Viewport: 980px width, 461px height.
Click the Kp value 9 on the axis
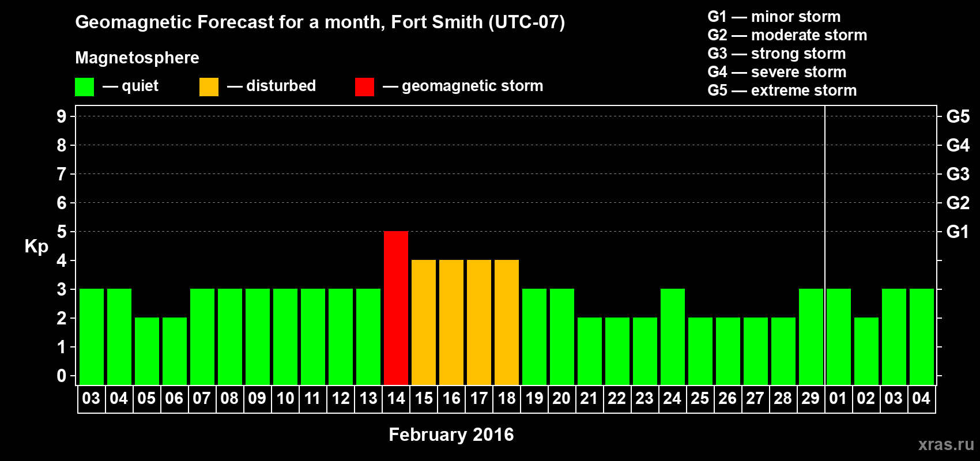pos(62,116)
